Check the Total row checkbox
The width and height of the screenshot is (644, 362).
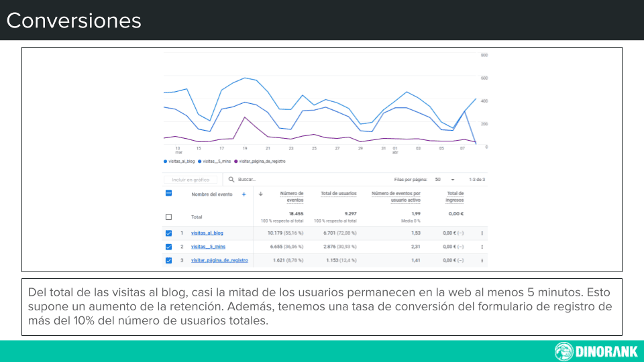click(168, 217)
